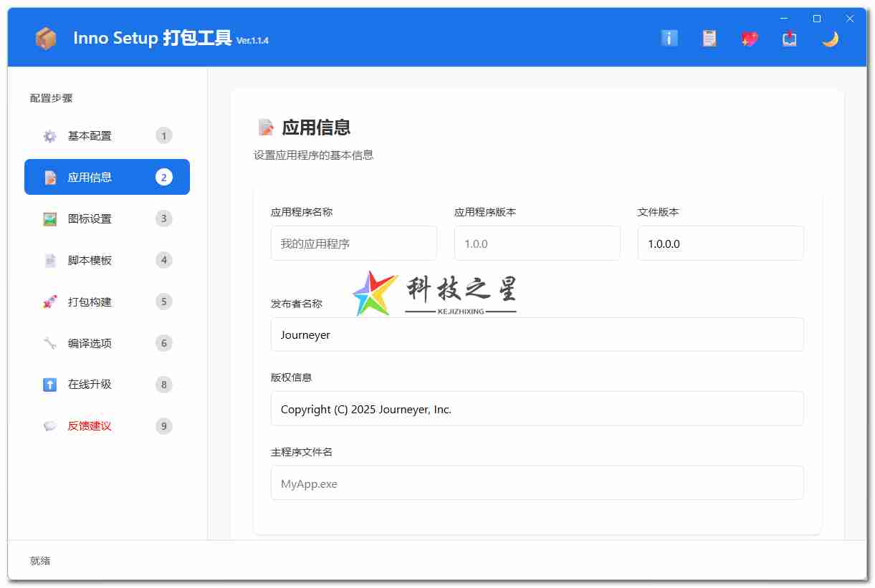The height and width of the screenshot is (588, 875).
Task: Click the 应用程序名称 input field
Action: pos(353,243)
